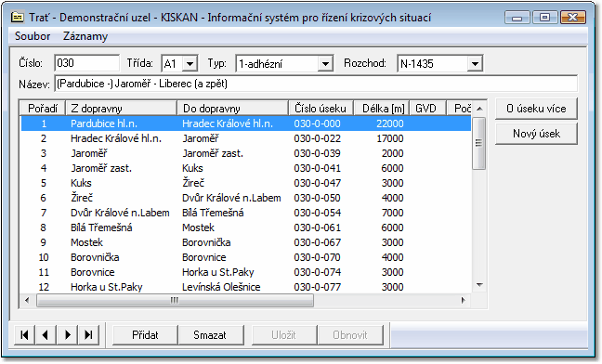Select row 2 Hradec Králové hl.n.
The height and width of the screenshot is (364, 602).
pyautogui.click(x=245, y=138)
